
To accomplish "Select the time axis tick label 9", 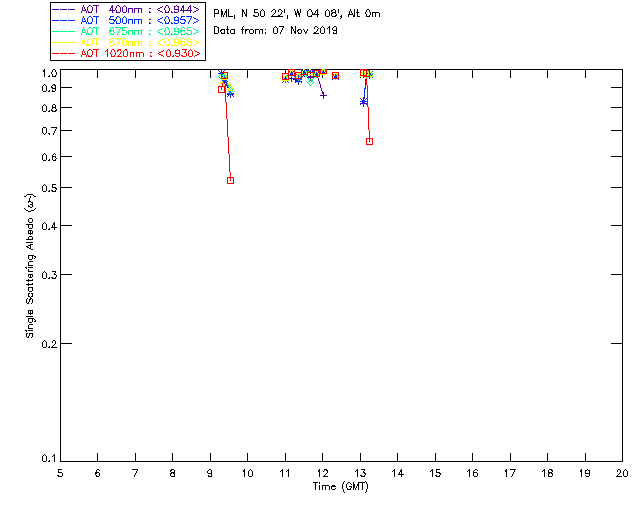I will pos(210,474).
